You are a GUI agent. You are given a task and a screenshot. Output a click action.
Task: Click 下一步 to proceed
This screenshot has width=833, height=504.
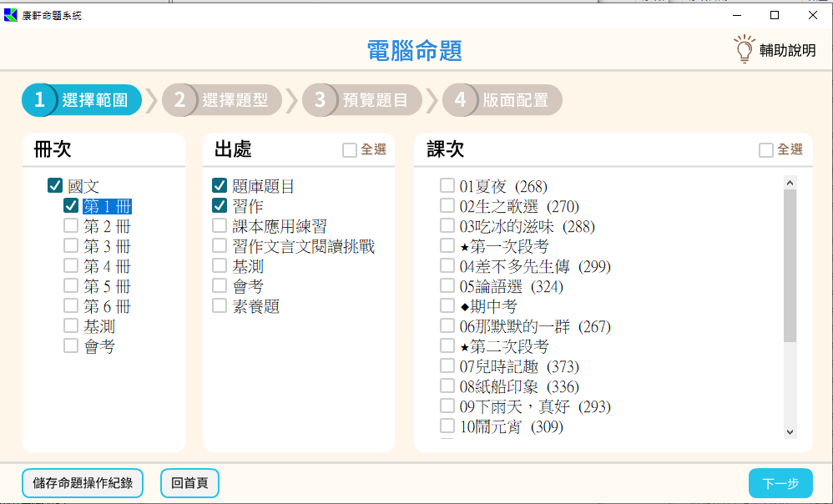780,483
